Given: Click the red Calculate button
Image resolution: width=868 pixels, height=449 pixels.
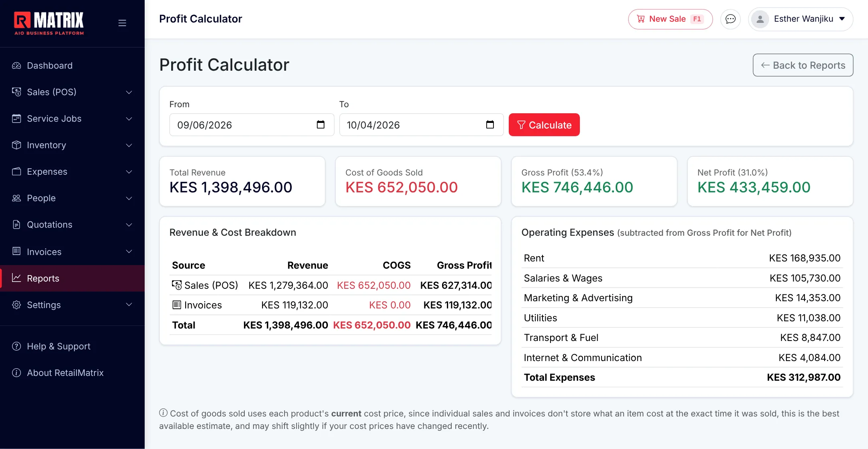Looking at the screenshot, I should coord(544,125).
